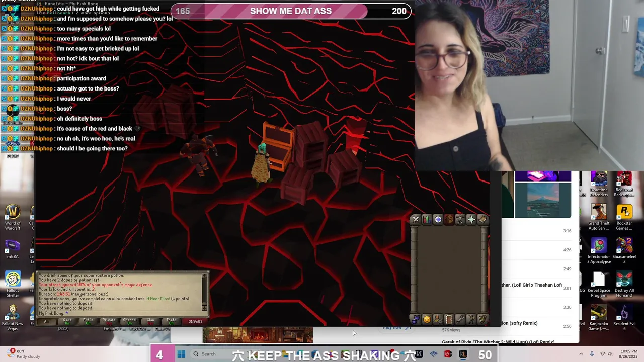The image size is (644, 362).
Task: Open the system tray Wi-Fi icon
Action: pos(602,354)
